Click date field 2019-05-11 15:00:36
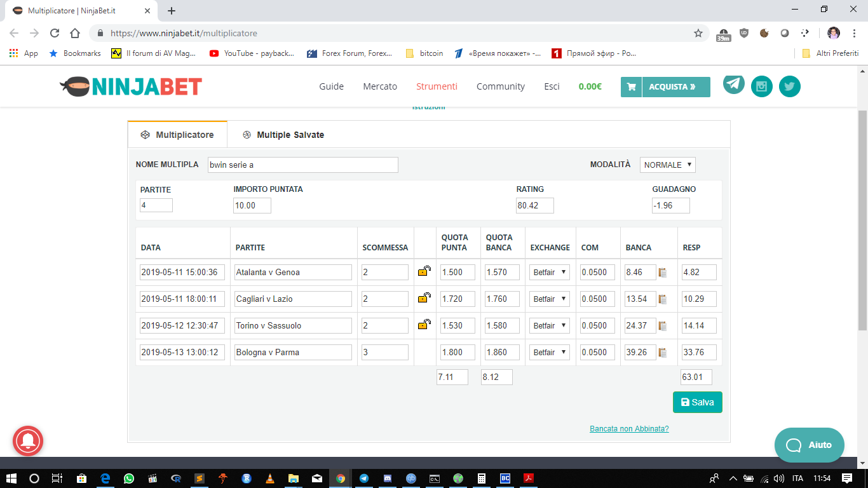This screenshot has height=488, width=868. tap(182, 272)
